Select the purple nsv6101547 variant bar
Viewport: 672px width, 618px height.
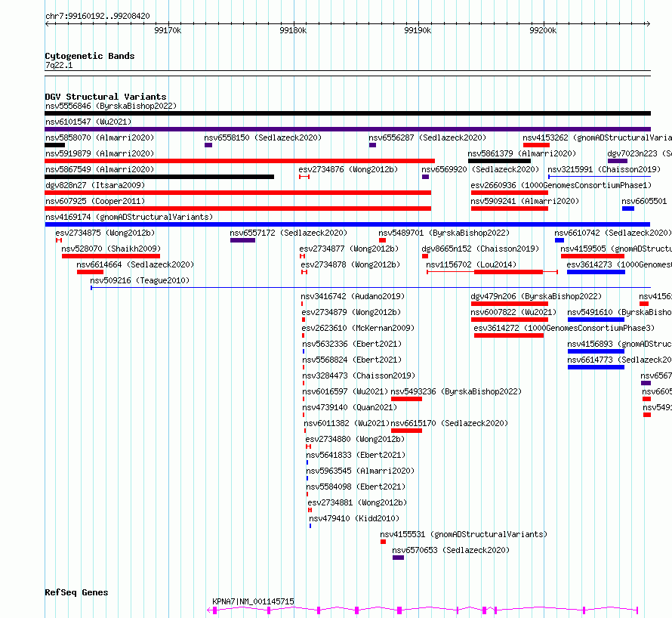347,129
